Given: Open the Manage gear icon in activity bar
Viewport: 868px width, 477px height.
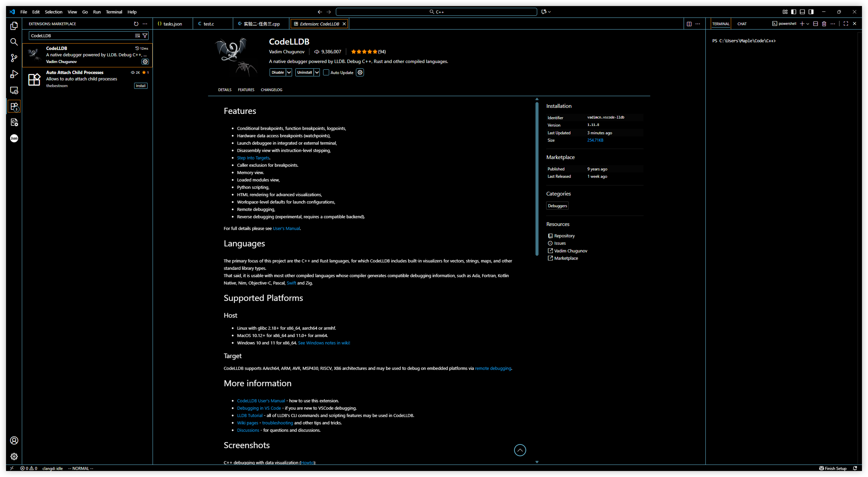Looking at the screenshot, I should click(x=14, y=456).
